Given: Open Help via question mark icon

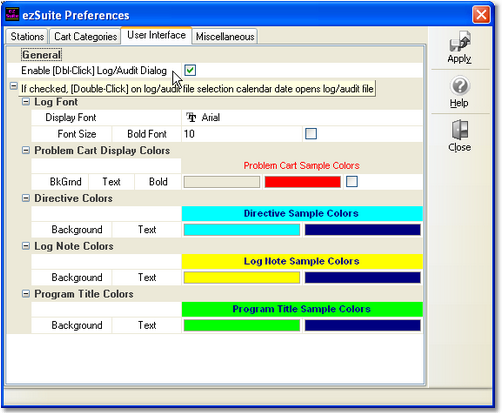Looking at the screenshot, I should (x=460, y=86).
